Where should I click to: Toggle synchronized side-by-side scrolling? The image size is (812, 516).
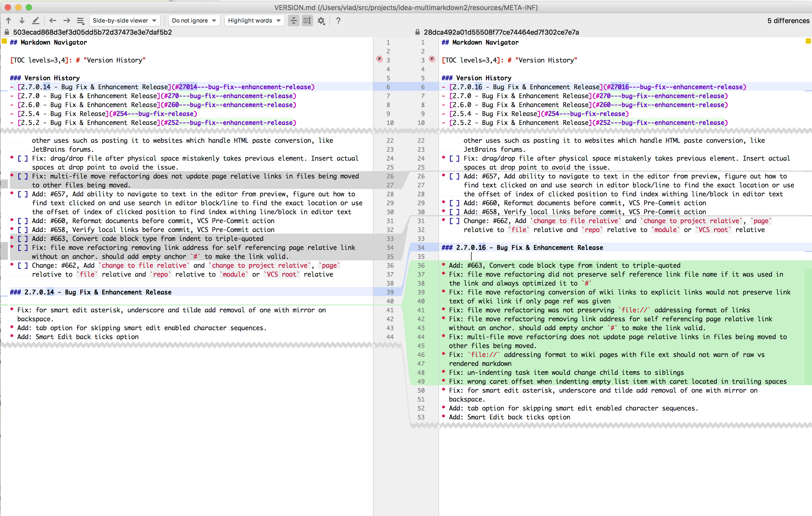click(307, 20)
